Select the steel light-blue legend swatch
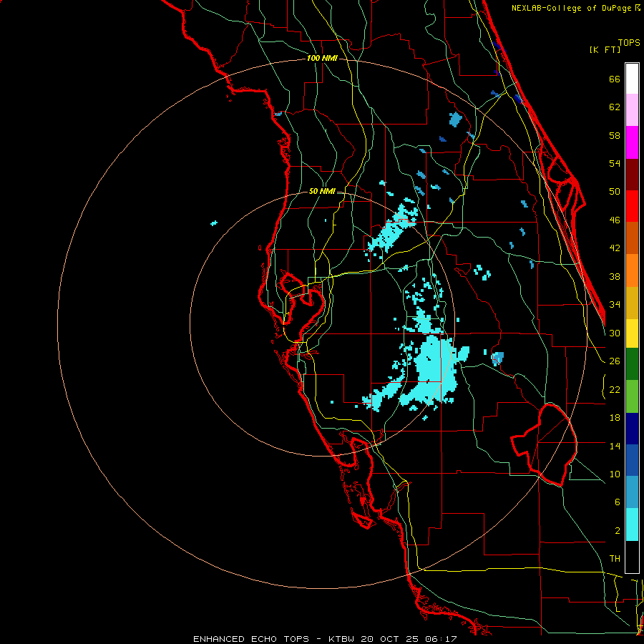This screenshot has width=644, height=644. tap(632, 492)
